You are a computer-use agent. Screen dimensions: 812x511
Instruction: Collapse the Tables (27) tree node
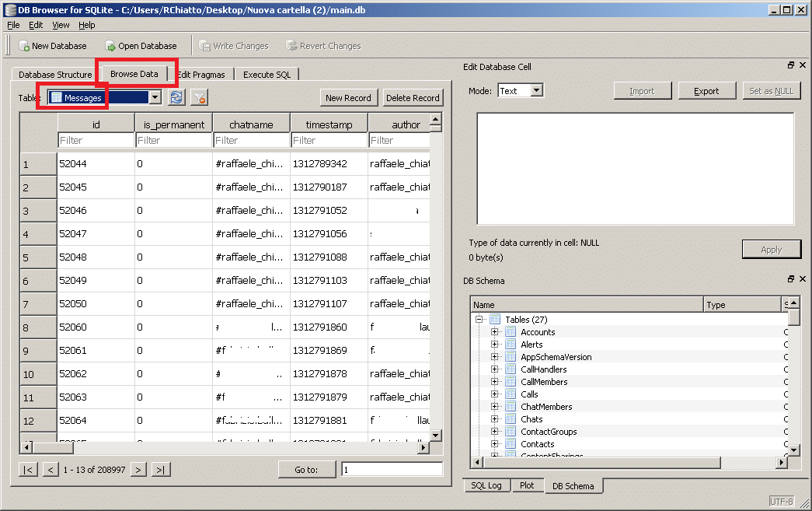tap(480, 320)
